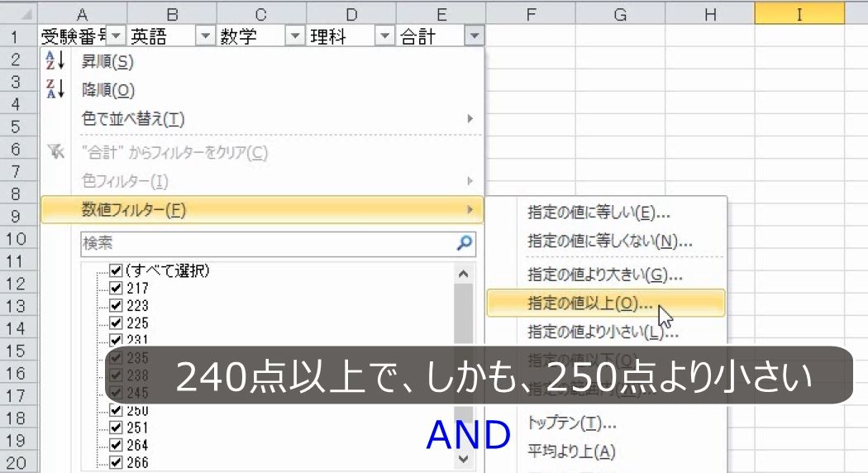Click the magnifier icon in search box

(x=465, y=242)
